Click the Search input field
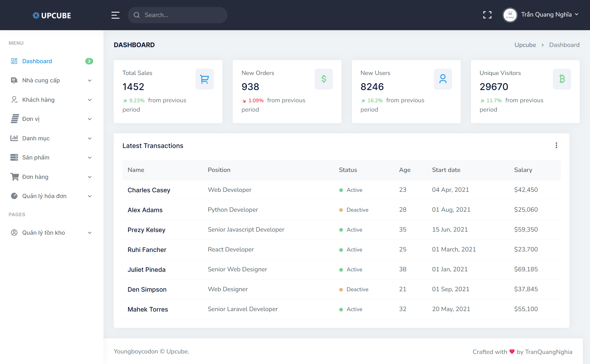The height and width of the screenshot is (364, 590). point(177,15)
